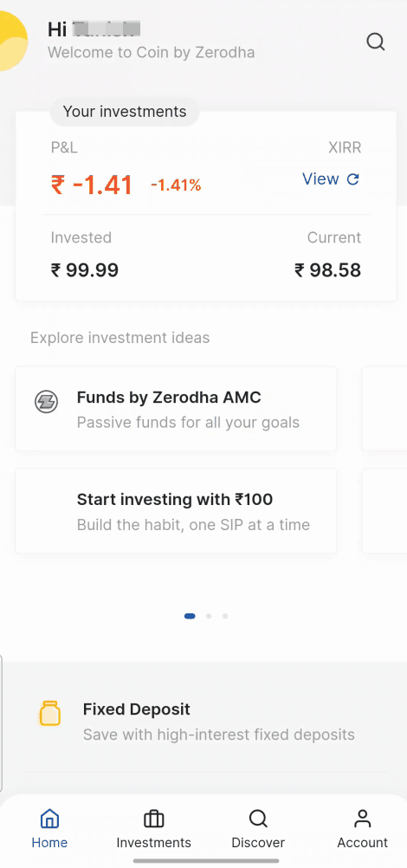Open the Fixed Deposit option

(203, 722)
